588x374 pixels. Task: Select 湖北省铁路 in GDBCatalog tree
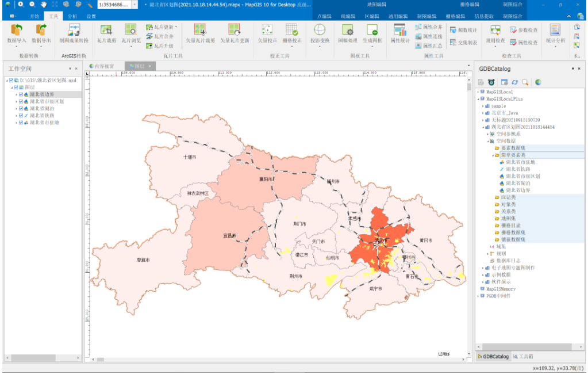click(x=518, y=169)
